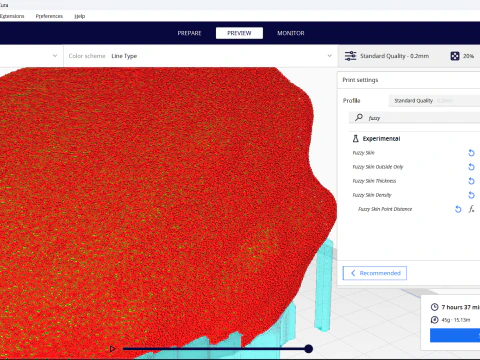The width and height of the screenshot is (480, 360).
Task: Open the Preferences menu
Action: pos(49,16)
